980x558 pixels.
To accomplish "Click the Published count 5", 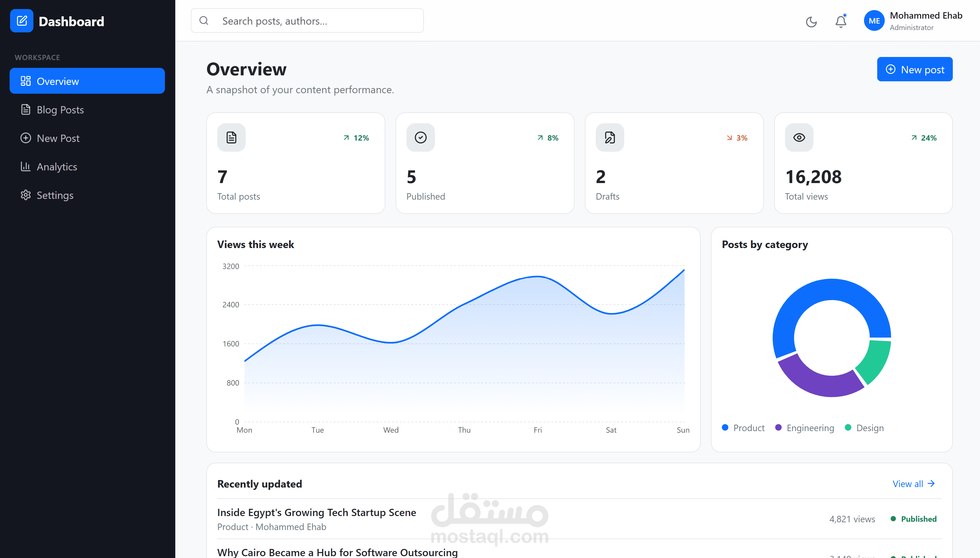I will pyautogui.click(x=411, y=177).
